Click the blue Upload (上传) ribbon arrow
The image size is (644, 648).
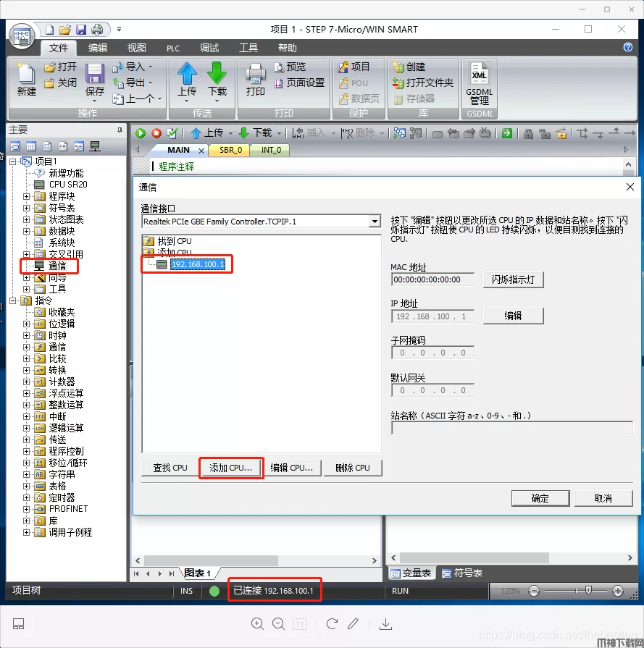point(188,73)
